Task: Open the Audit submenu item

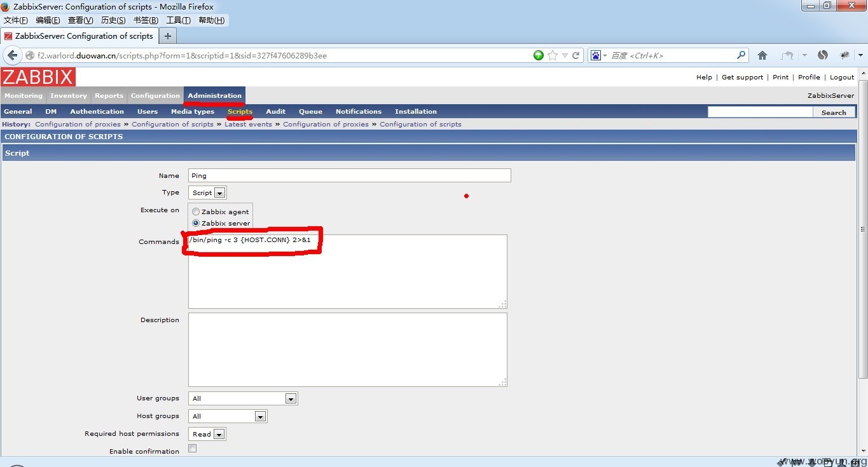Action: point(276,111)
